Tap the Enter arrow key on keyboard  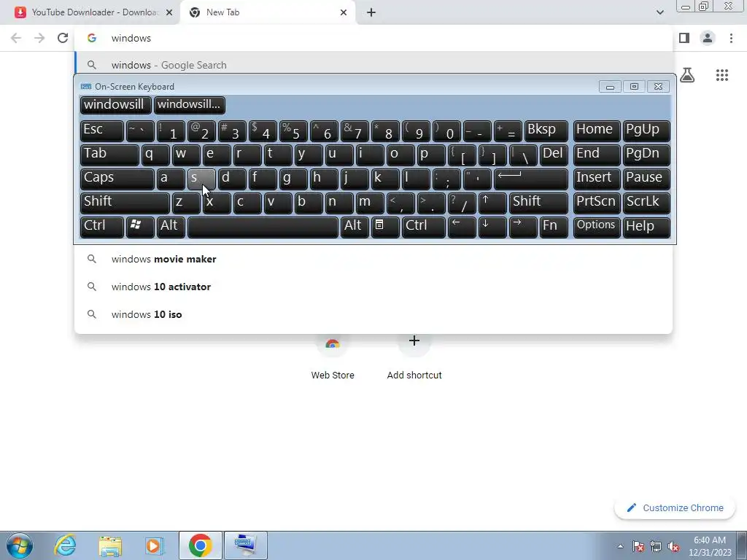[531, 179]
